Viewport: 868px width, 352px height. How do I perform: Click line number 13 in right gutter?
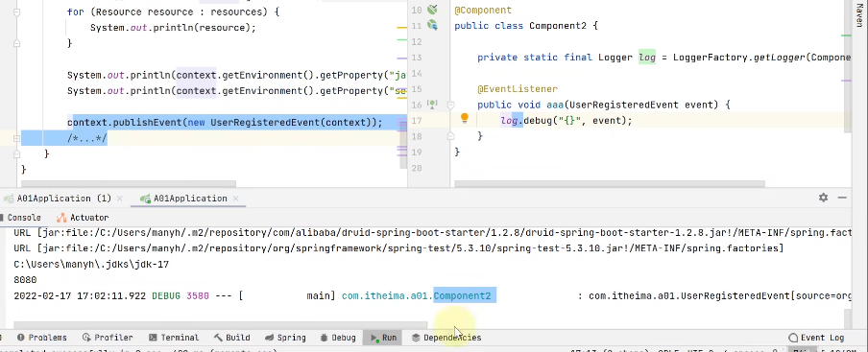click(417, 58)
